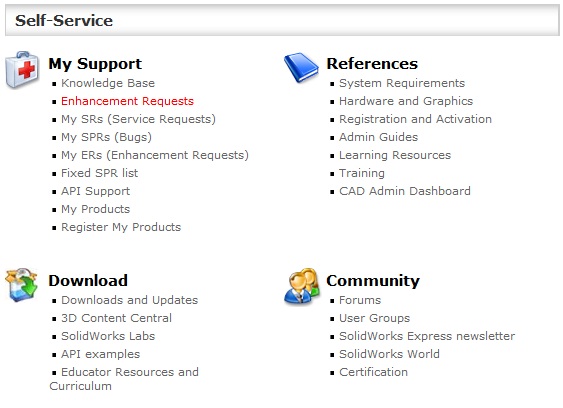563x408 pixels.
Task: Open the red Enhancement Requests link
Action: pos(127,101)
